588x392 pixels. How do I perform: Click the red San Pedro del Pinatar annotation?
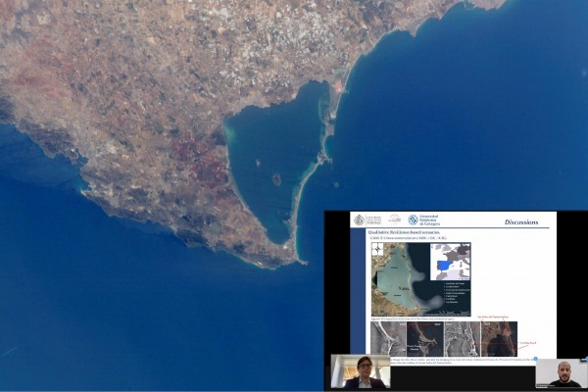(x=493, y=318)
